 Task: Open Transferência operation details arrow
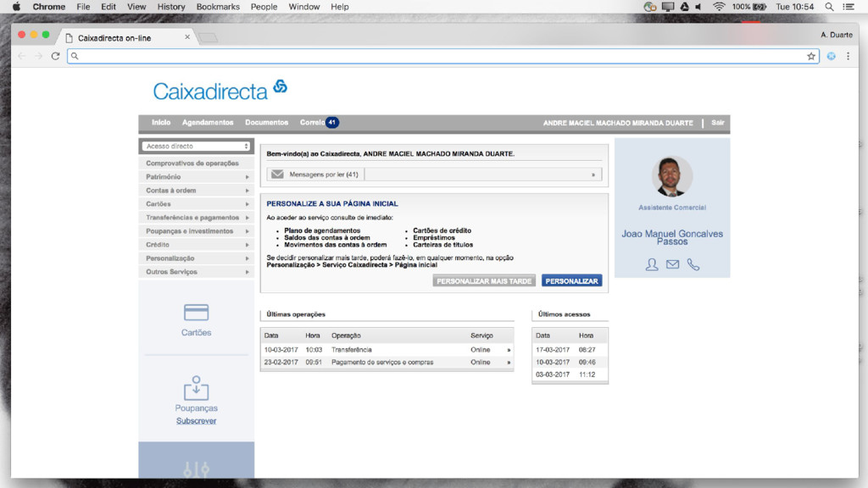(509, 350)
